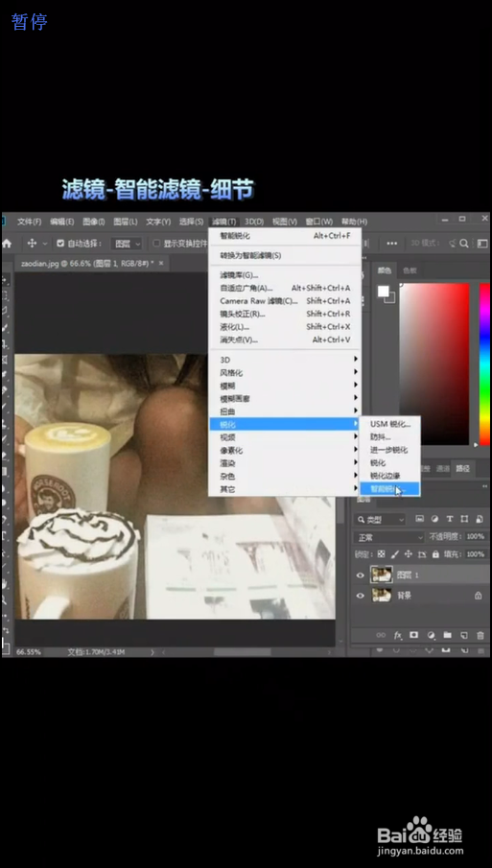The image size is (492, 868).
Task: Open the 类型 layer filter dropdown
Action: pos(380,519)
